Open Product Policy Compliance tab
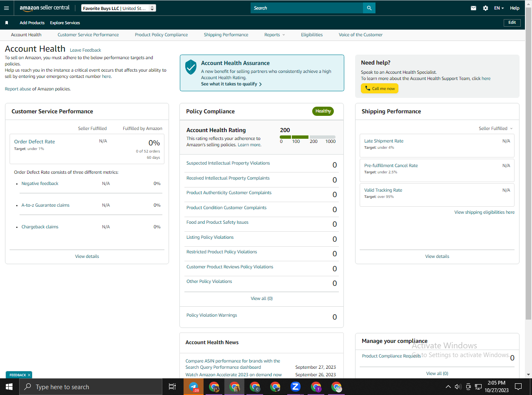This screenshot has width=532, height=395. [161, 35]
